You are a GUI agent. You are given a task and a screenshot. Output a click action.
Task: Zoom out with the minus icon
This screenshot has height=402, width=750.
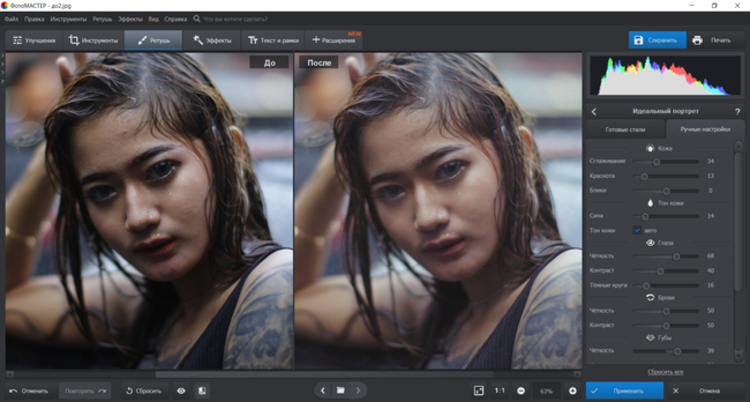click(x=521, y=390)
